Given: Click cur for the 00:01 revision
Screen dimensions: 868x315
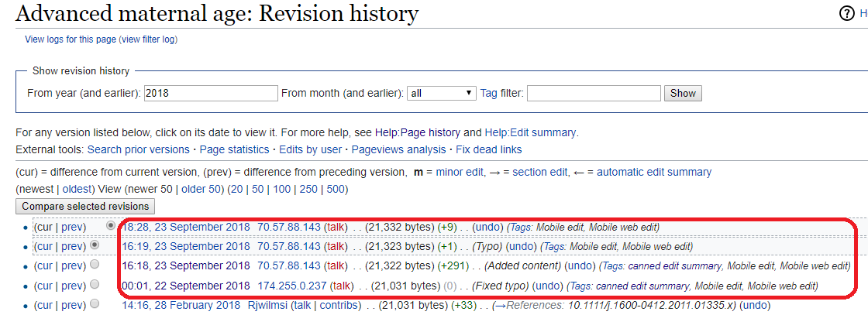Looking at the screenshot, I should [46, 286].
